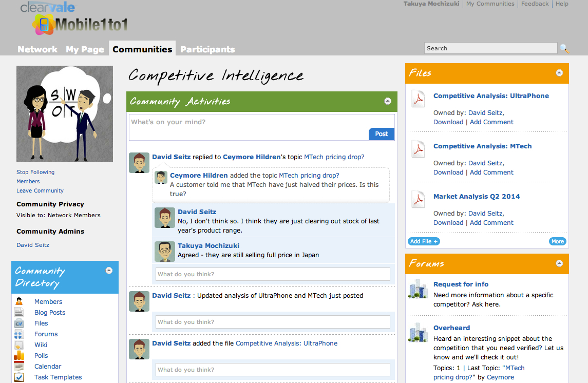Click the More button in Files
The image size is (588, 383).
557,241
